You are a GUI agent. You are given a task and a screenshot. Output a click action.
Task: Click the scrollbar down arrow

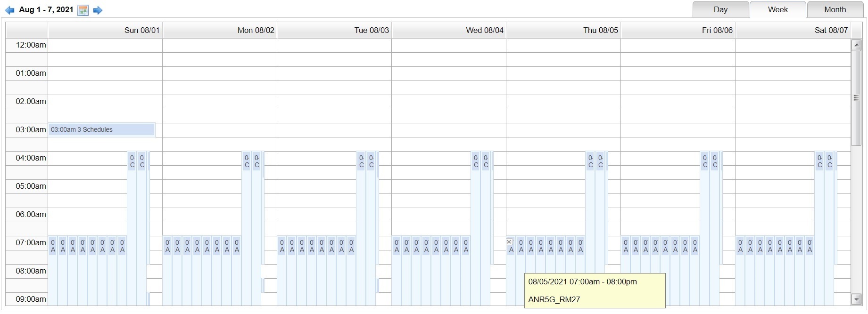[x=856, y=299]
